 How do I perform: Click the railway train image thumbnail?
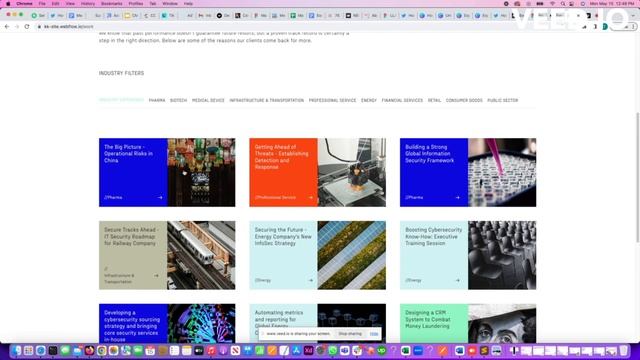tap(201, 256)
